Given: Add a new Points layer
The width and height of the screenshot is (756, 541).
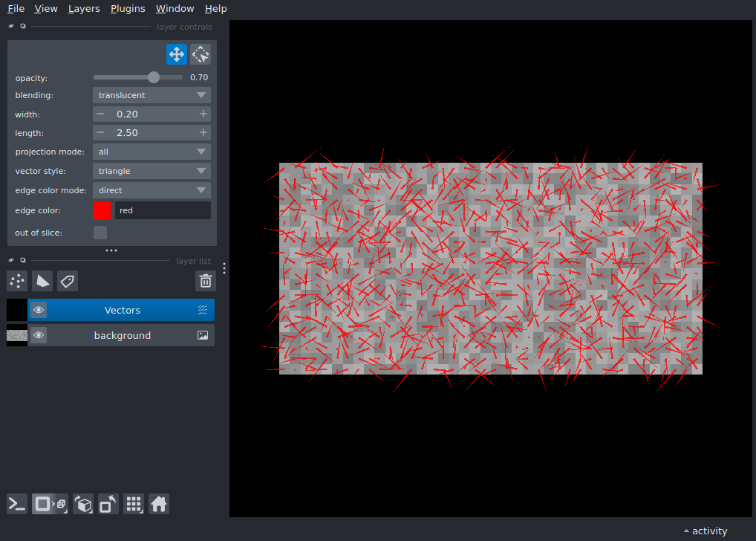Looking at the screenshot, I should [x=16, y=281].
